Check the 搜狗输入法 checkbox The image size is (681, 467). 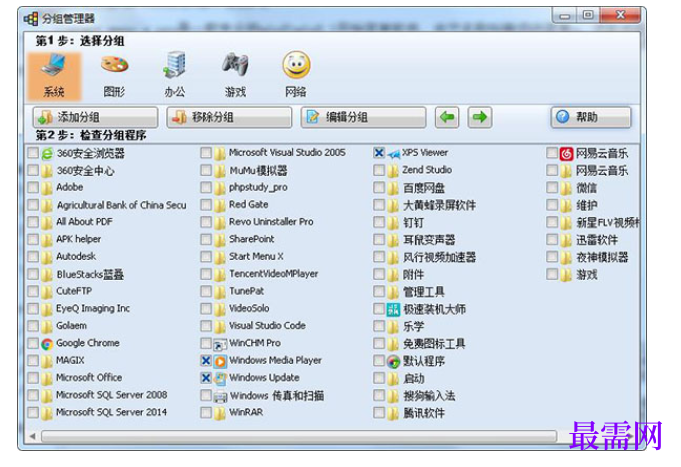coord(379,395)
